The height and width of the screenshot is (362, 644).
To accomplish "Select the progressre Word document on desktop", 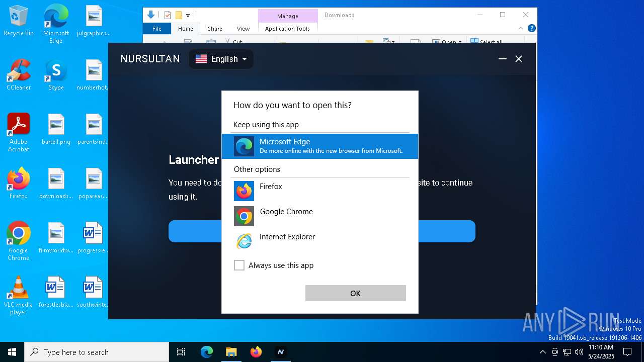I will tap(94, 238).
